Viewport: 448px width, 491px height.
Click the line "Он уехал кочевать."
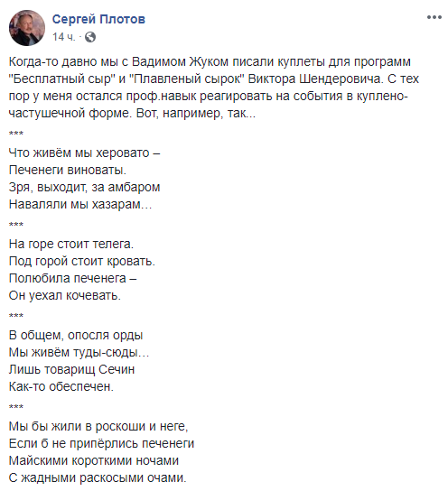tap(65, 295)
